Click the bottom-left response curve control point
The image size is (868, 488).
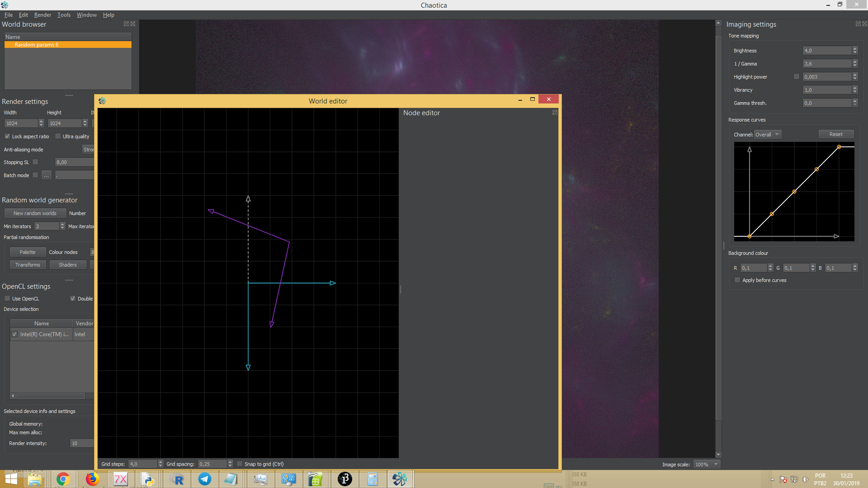click(x=750, y=236)
